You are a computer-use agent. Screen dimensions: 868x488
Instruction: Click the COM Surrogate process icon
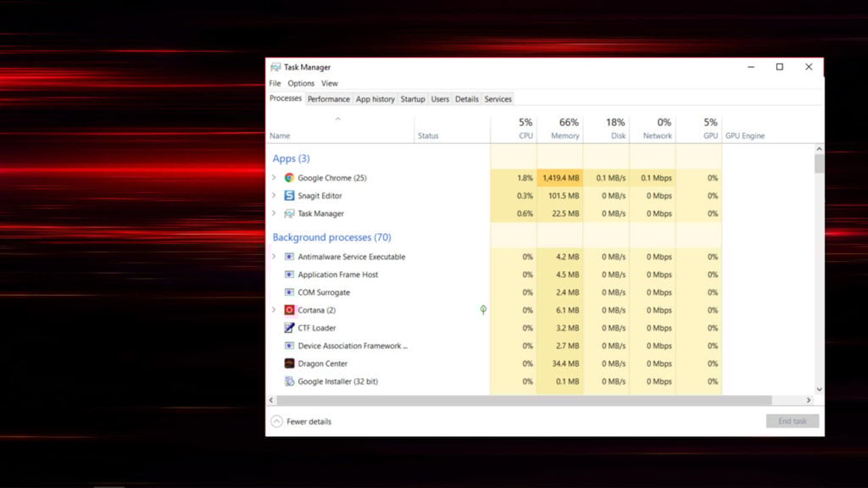288,292
